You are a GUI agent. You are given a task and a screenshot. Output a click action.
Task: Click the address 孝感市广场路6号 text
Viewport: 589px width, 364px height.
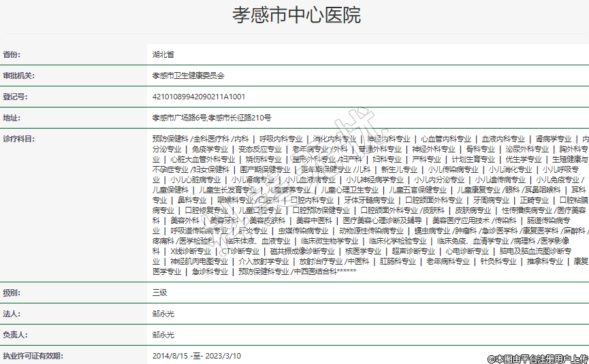pos(180,118)
